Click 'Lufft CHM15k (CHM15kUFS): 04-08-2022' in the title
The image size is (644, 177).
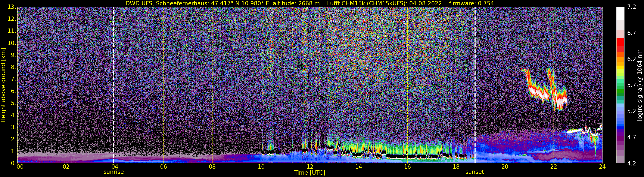(x=384, y=3)
